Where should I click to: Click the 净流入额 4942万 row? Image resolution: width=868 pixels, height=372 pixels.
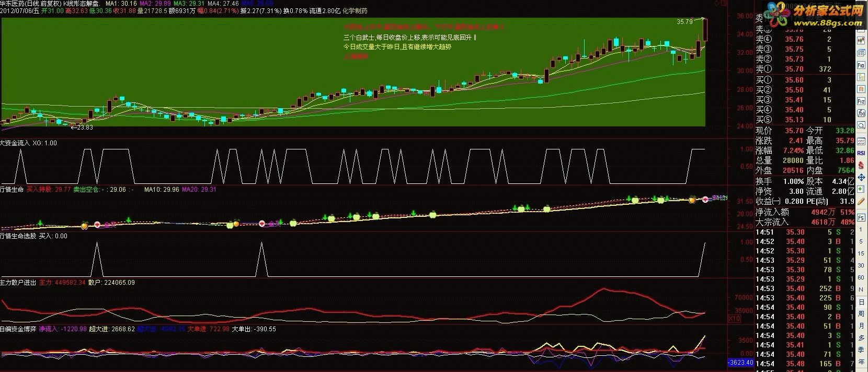[804, 212]
